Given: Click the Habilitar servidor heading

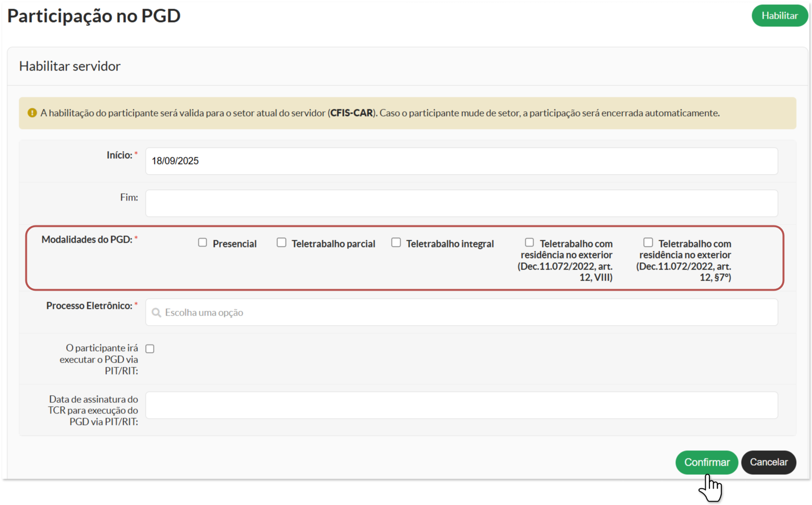Looking at the screenshot, I should point(70,66).
